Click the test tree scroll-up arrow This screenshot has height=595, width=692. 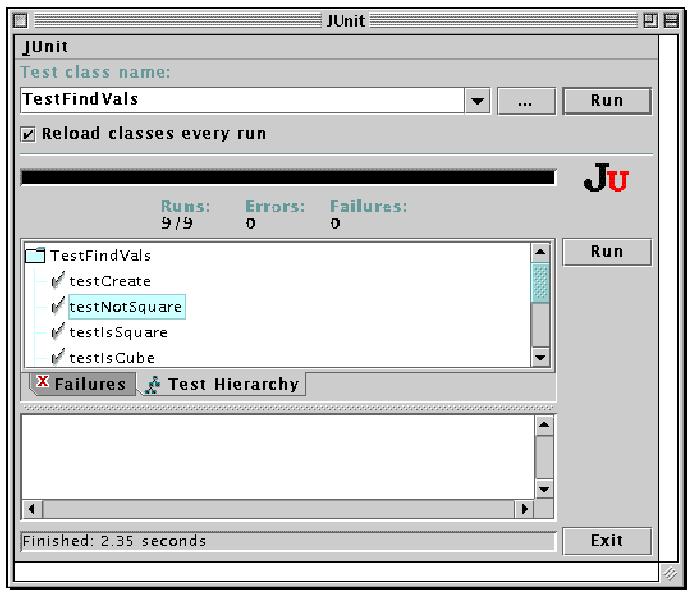[540, 252]
